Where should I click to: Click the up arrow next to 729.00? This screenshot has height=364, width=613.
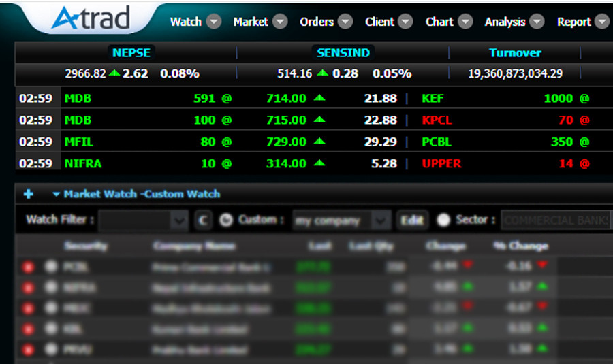319,141
